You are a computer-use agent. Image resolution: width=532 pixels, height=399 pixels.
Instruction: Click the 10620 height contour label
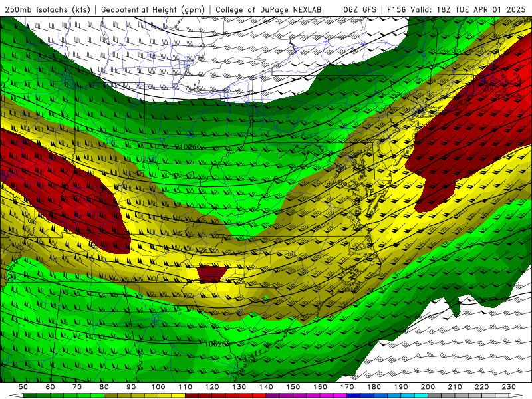[x=215, y=344]
